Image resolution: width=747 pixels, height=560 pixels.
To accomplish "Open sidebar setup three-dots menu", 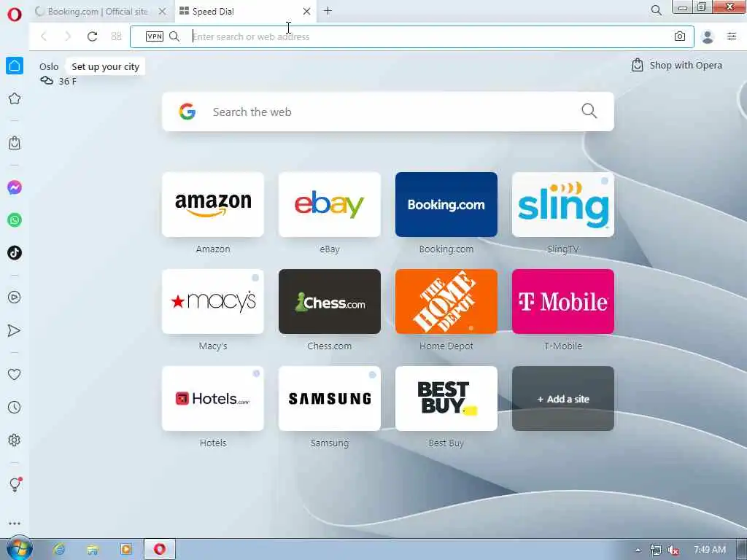I will click(15, 524).
